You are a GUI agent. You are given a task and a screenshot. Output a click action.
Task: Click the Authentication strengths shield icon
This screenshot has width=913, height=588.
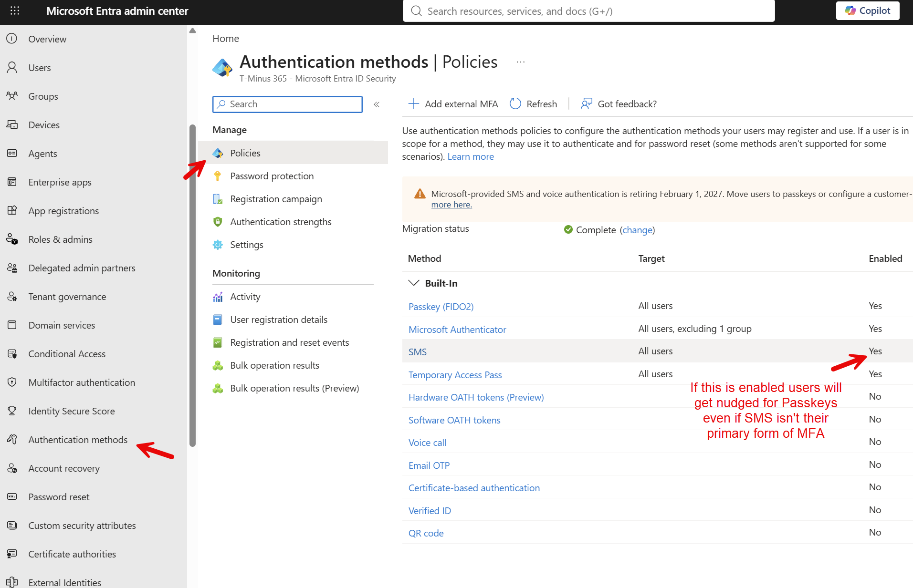218,222
